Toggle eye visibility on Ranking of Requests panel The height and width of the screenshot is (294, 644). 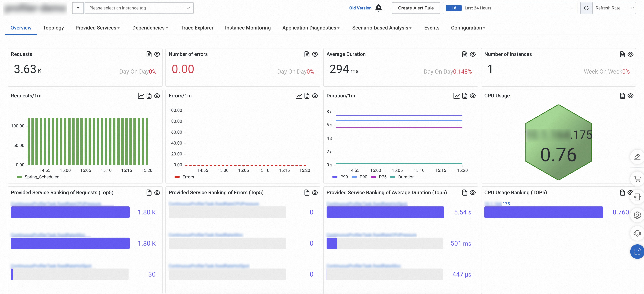(x=157, y=193)
